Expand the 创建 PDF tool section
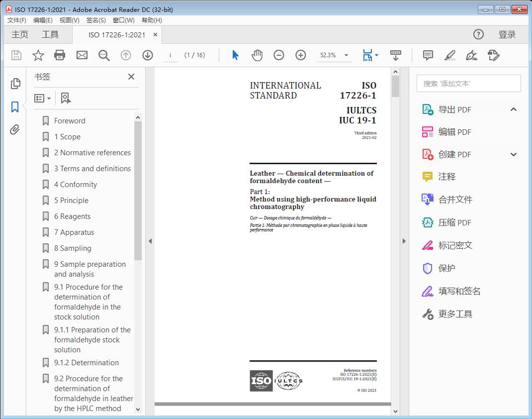Viewport: 532px width, 419px height. coord(514,154)
